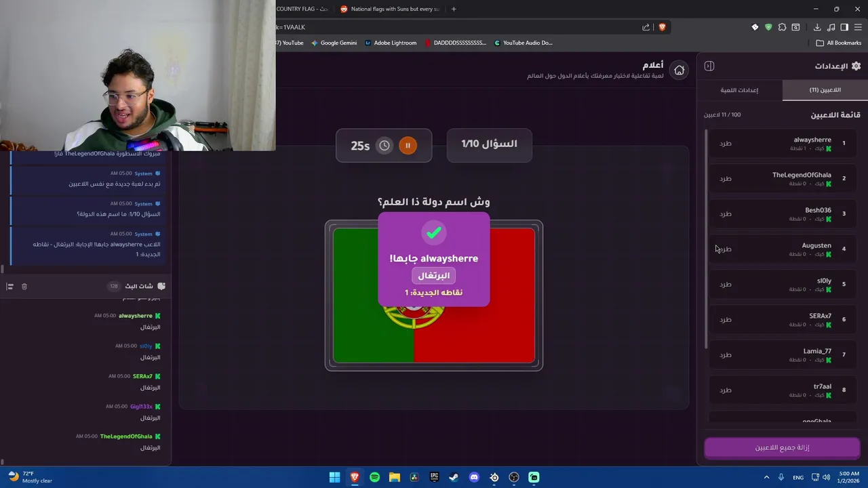The width and height of the screenshot is (868, 488).
Task: Click the player list scrollbar
Action: pos(706,239)
